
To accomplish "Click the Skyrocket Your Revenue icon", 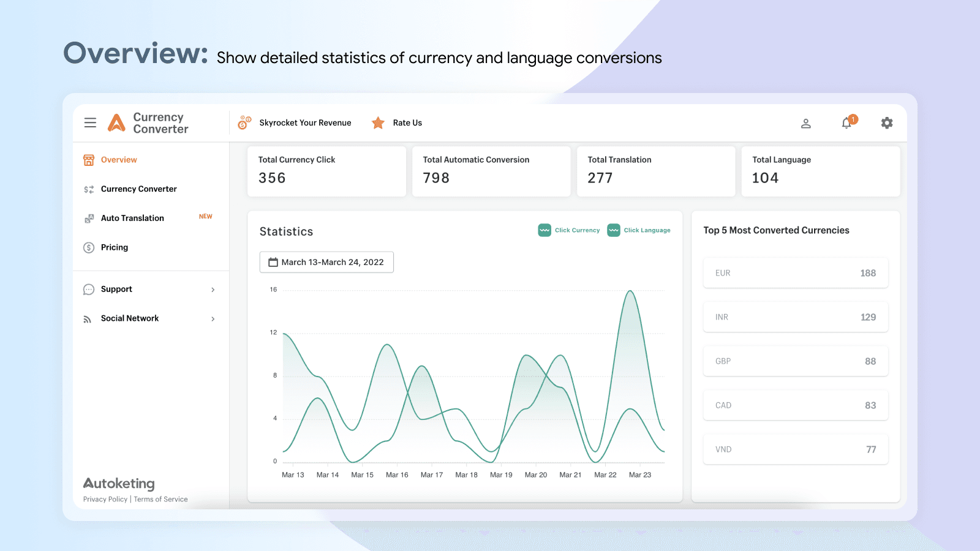I will [x=244, y=122].
